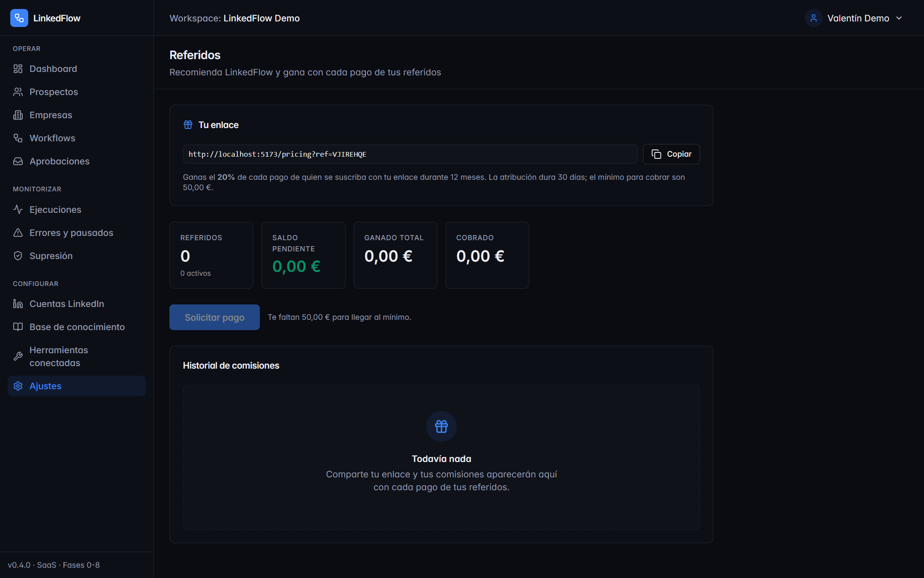Click the 0 activos text
The height and width of the screenshot is (578, 924).
(195, 273)
